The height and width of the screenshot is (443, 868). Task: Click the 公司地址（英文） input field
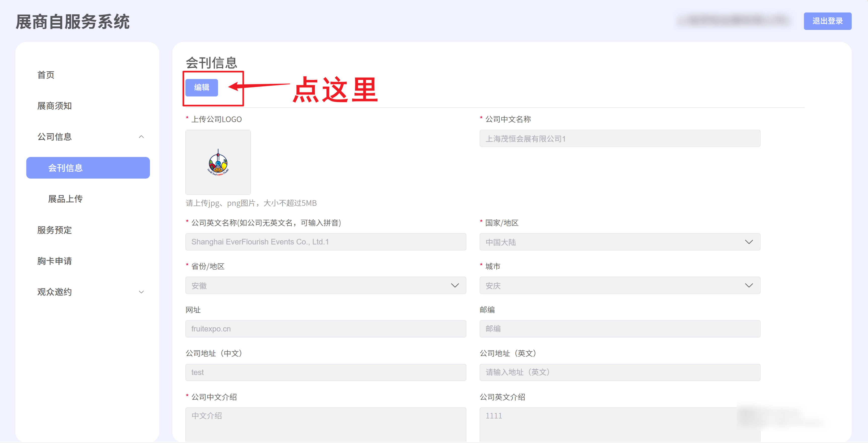(x=619, y=372)
